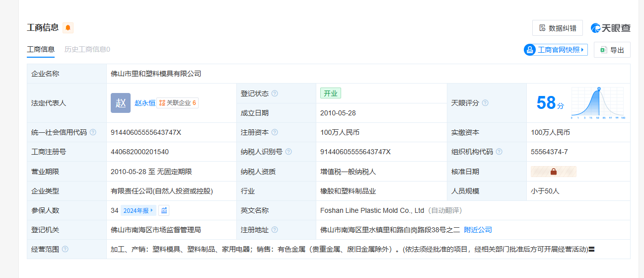Click help icon beside 经营范围
The height and width of the screenshot is (278, 644).
pos(65,249)
